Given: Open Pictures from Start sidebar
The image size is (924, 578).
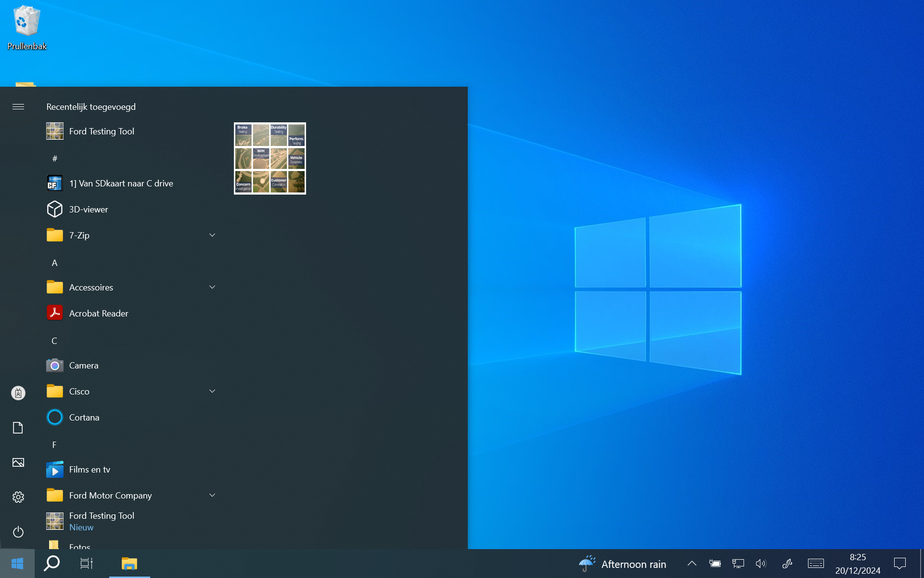Looking at the screenshot, I should click(18, 462).
